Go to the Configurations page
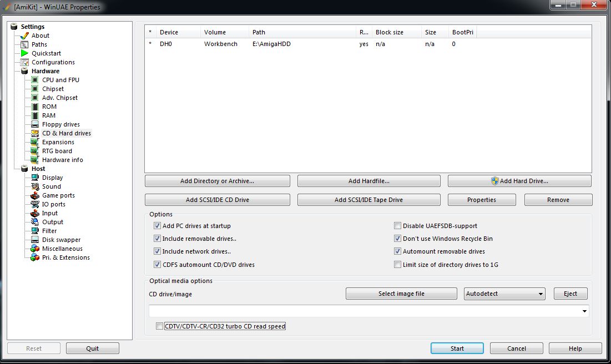Image resolution: width=611 pixels, height=364 pixels. (x=53, y=62)
